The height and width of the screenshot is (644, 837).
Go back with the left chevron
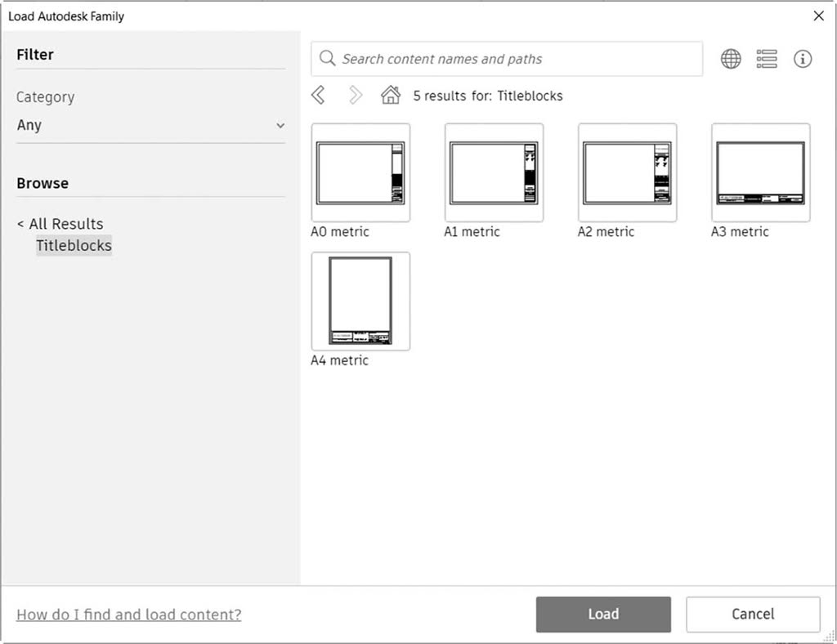click(x=318, y=96)
